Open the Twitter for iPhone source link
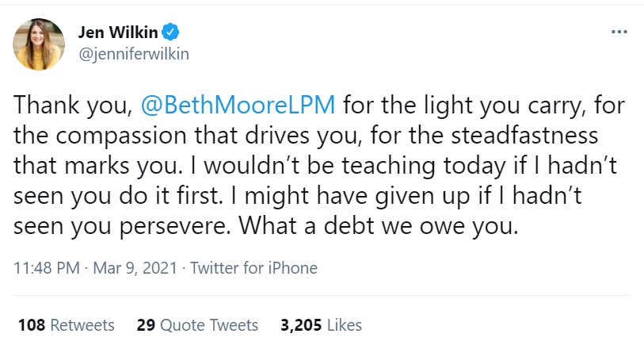The height and width of the screenshot is (349, 644). [254, 267]
